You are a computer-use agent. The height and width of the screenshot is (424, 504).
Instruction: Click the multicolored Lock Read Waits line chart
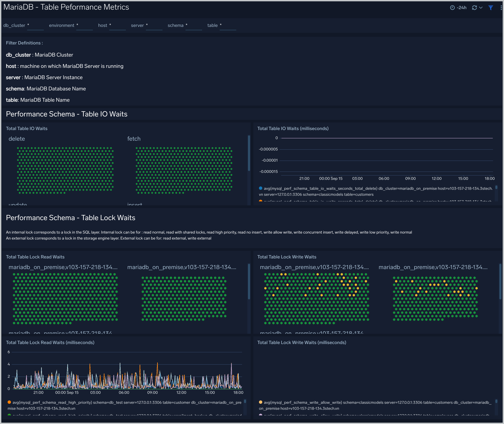[x=127, y=376]
